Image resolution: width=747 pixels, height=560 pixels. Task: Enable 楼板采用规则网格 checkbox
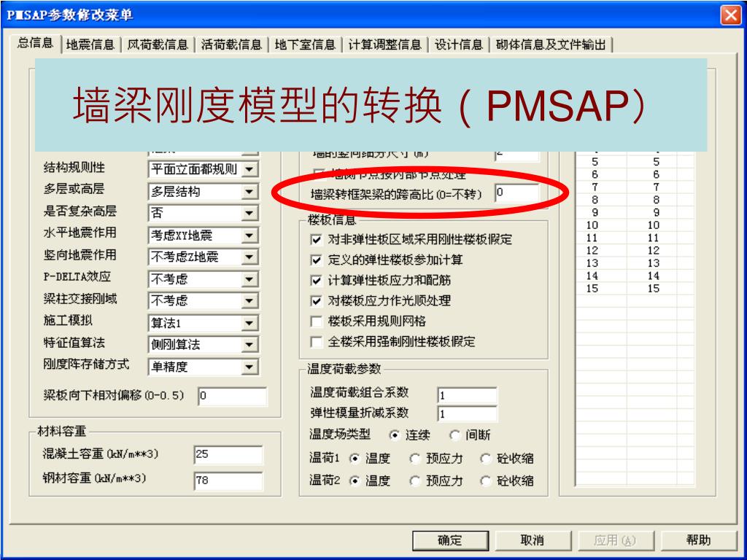(316, 321)
